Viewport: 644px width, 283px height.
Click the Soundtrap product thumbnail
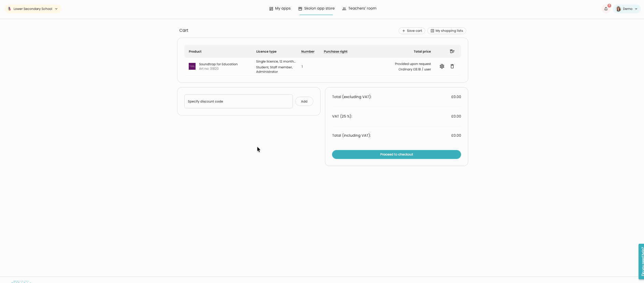pos(192,66)
